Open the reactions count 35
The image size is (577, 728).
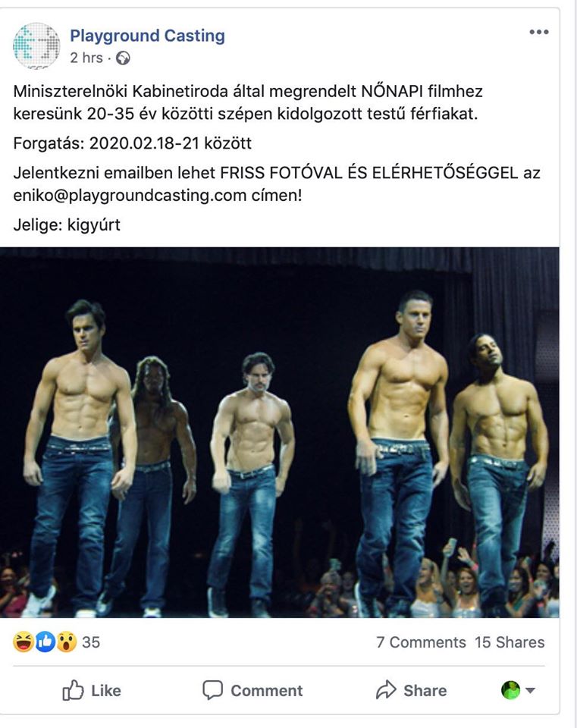tap(91, 642)
